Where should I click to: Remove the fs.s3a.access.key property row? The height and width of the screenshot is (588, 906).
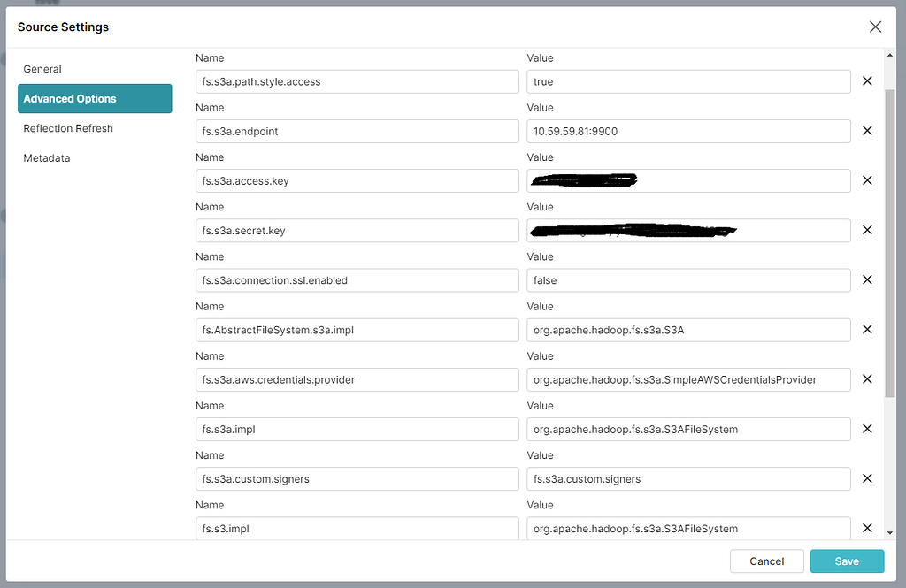[867, 180]
